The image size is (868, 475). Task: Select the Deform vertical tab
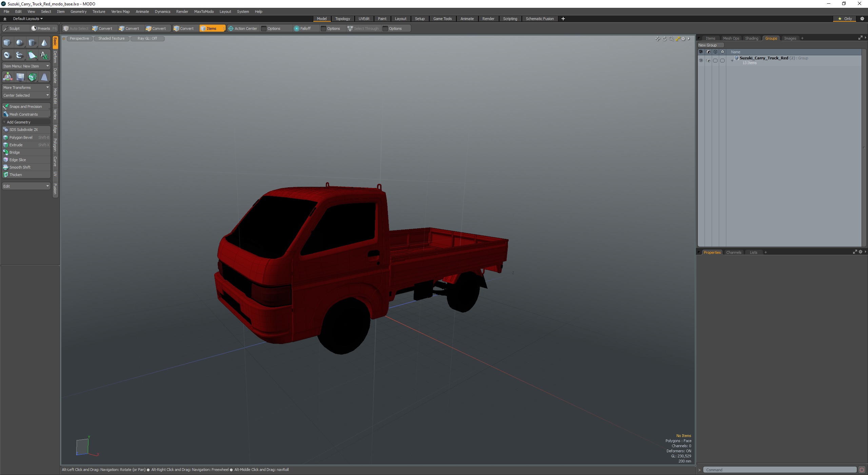55,57
